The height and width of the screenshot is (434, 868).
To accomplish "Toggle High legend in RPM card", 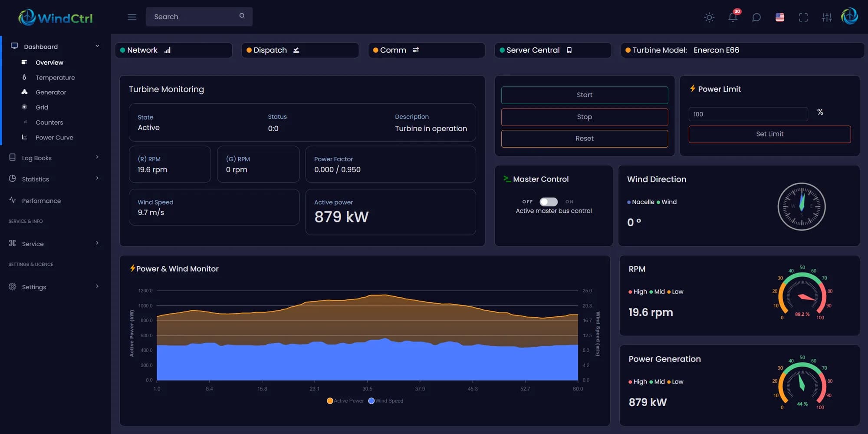I will point(638,292).
